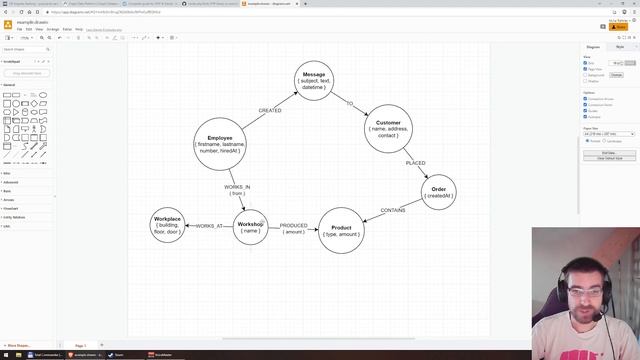Expand the Flowchart shapes section
The height and width of the screenshot is (360, 640).
11,209
